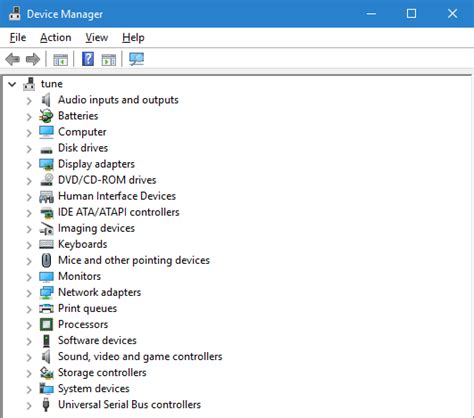Viewport: 474px width, 418px height.
Task: Click the Back arrow toolbar icon
Action: pyautogui.click(x=13, y=60)
